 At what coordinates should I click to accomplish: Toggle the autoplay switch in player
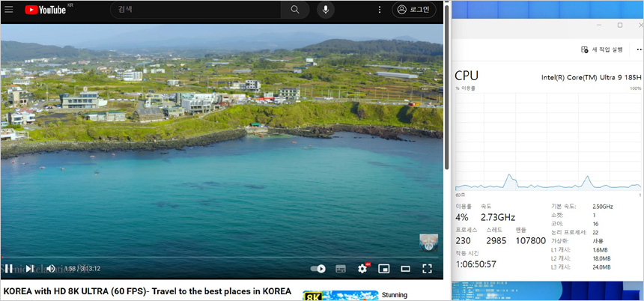[x=318, y=268]
